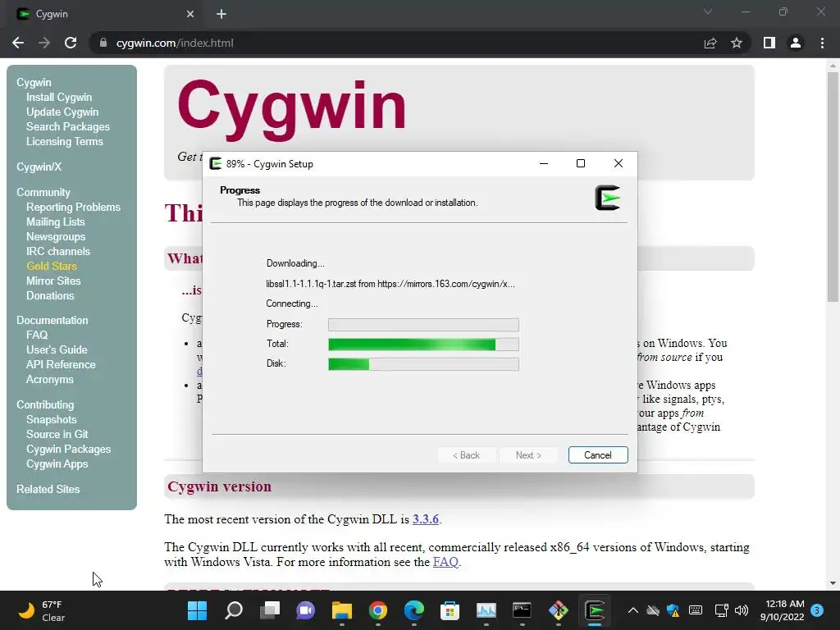Open Install Cygwin in the sidebar

coord(59,97)
